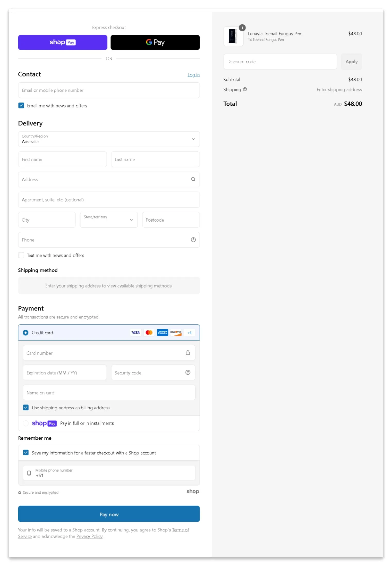
Task: Click the quantity badge on product image
Action: 242,28
